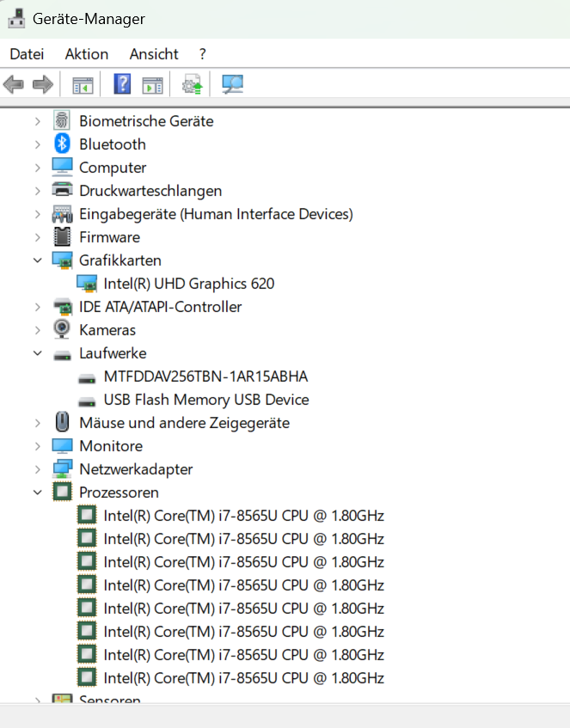
Task: Click the MTFDDAV256TBN drive icon
Action: [x=87, y=379]
